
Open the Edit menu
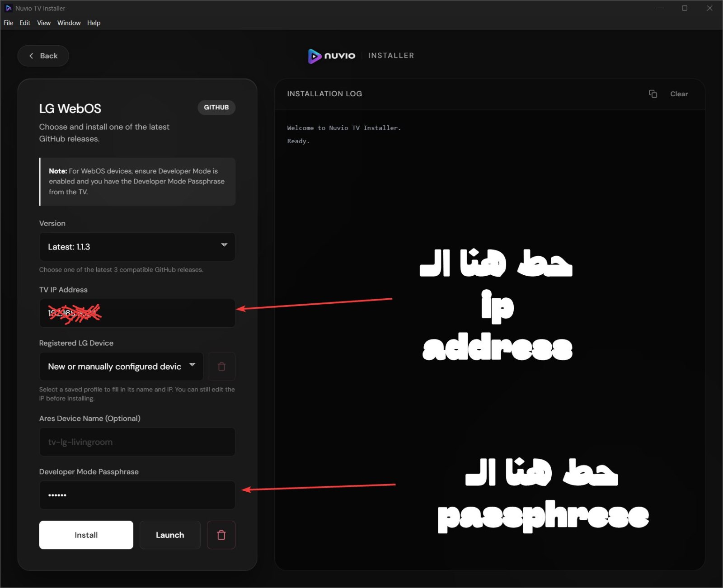click(25, 23)
